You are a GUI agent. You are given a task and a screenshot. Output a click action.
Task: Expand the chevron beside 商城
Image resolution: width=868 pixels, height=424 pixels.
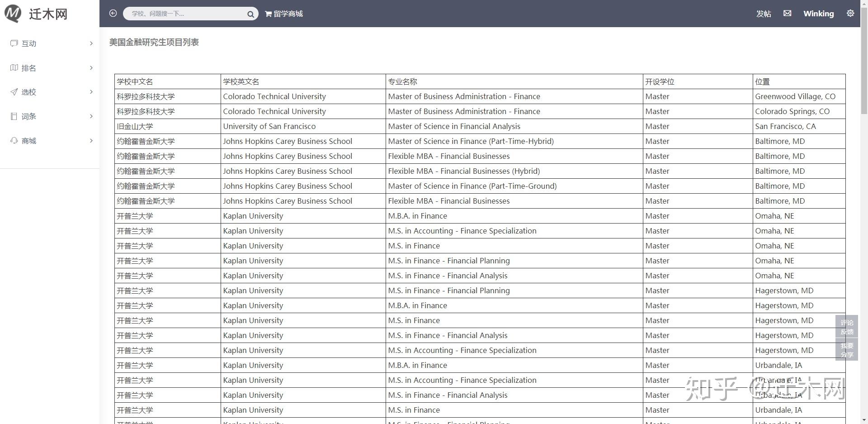91,141
